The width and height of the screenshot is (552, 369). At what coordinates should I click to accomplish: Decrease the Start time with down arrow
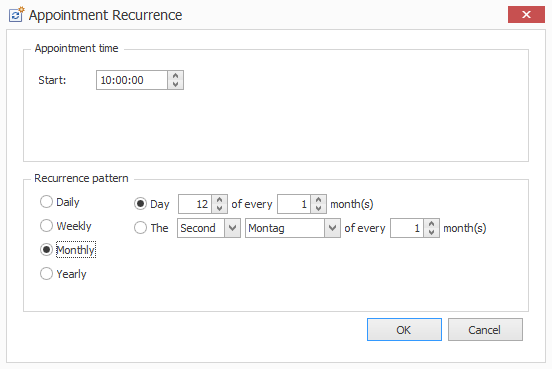[x=175, y=85]
